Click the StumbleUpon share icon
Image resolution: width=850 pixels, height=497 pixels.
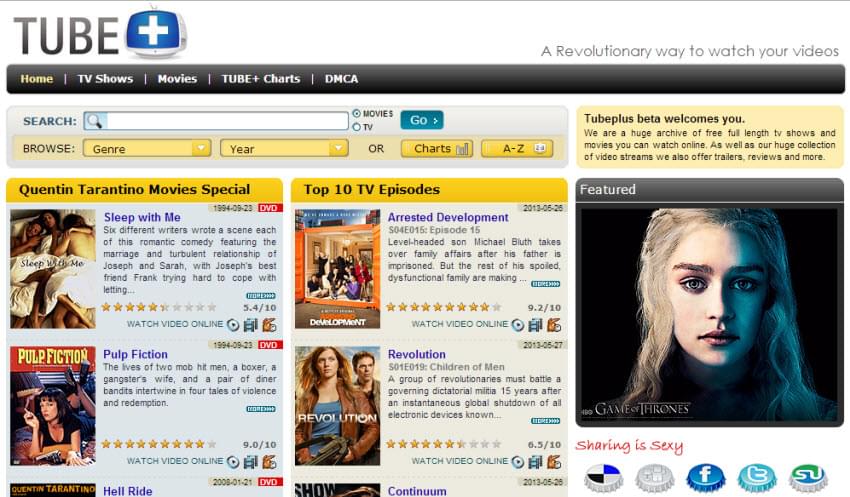(x=808, y=477)
